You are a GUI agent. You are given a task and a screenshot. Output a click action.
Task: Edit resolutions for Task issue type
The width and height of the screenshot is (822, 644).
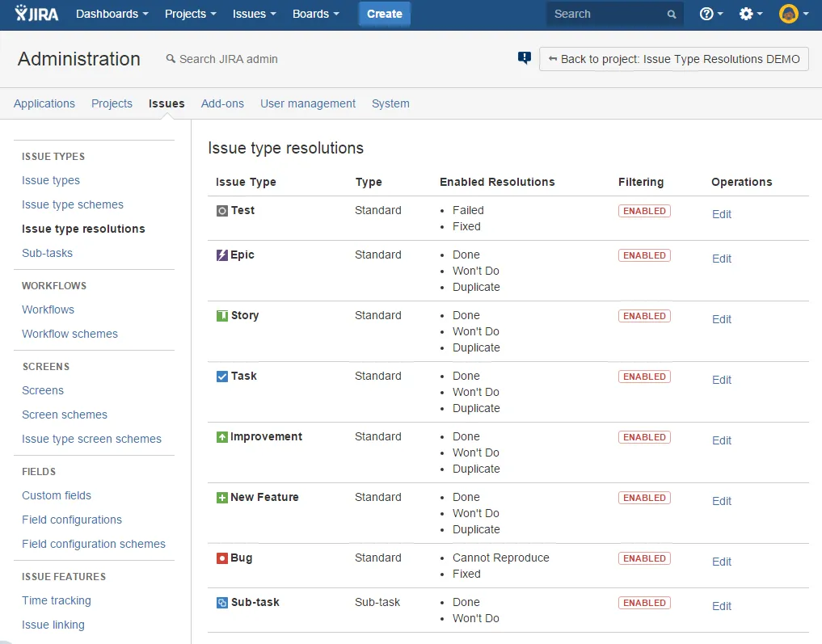click(721, 380)
